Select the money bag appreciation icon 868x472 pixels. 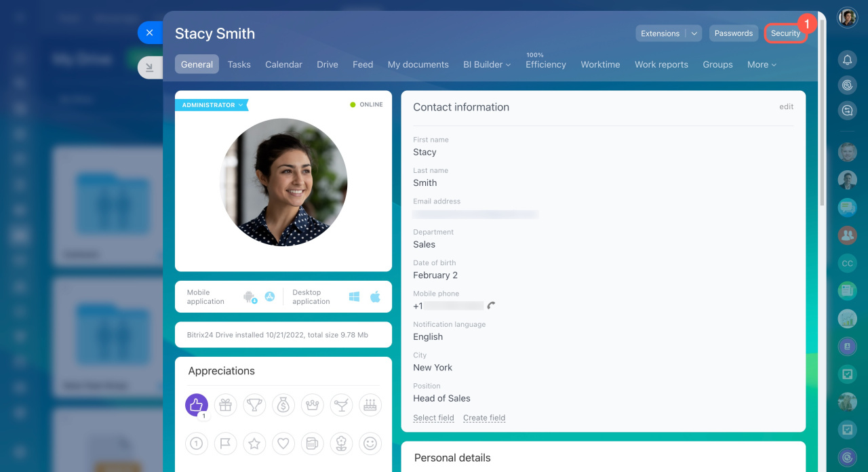[x=283, y=405]
